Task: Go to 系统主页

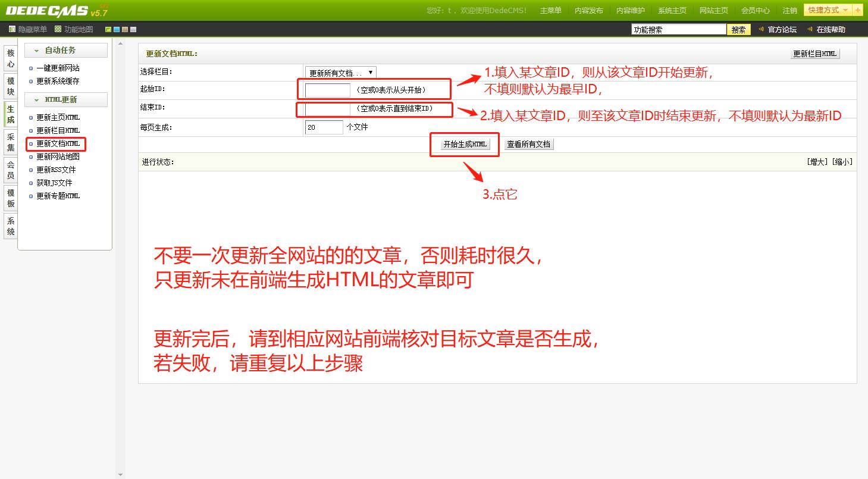Action: pyautogui.click(x=672, y=11)
